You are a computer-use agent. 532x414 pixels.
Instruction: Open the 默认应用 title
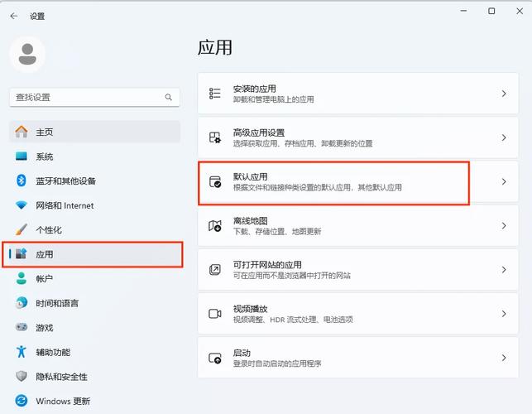coord(251,177)
